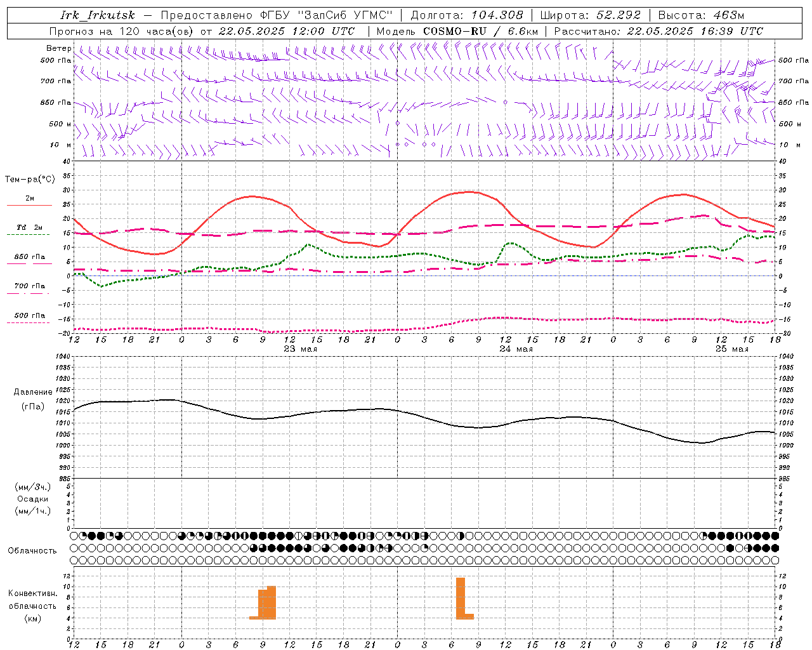Viewport: 812px width, 650px height.
Task: Click the '25 мая' date label
Action: coord(731,349)
